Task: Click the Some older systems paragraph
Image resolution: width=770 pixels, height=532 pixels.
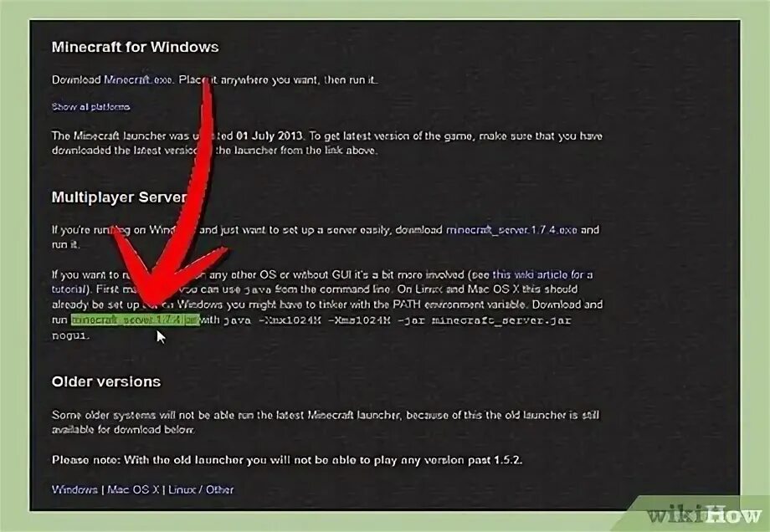Action: 325,422
